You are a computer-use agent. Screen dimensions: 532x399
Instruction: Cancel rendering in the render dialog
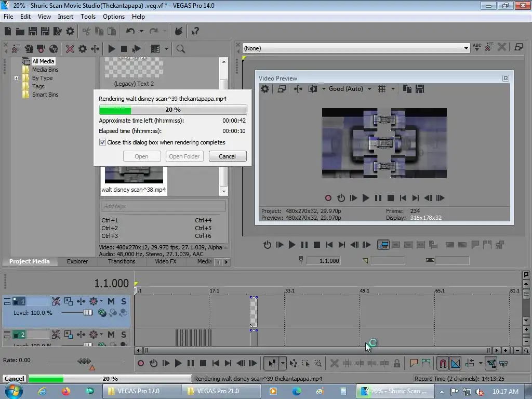click(x=228, y=156)
